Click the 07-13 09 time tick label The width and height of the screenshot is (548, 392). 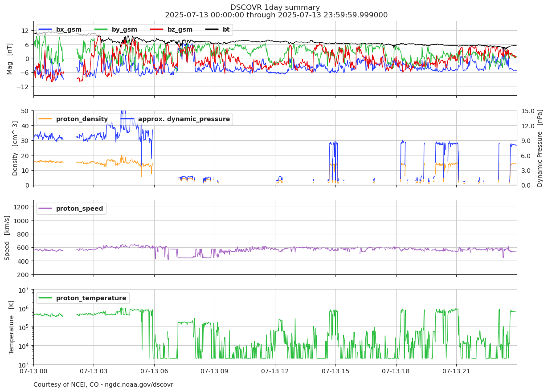(x=215, y=371)
